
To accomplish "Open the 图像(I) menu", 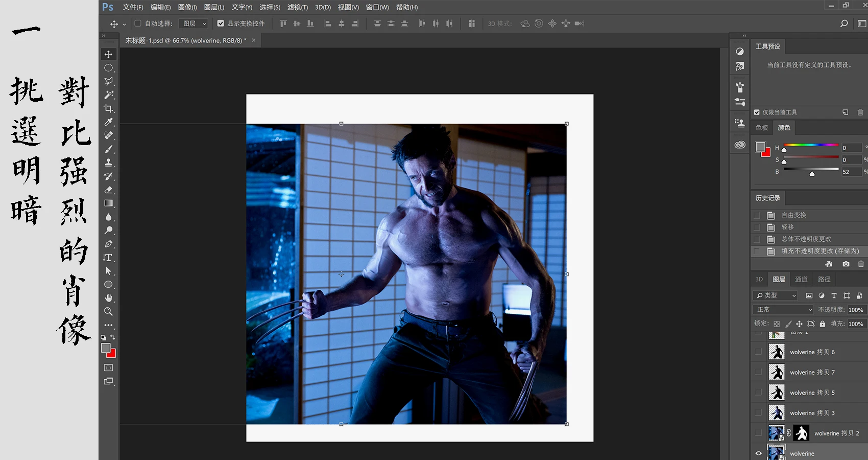I will coord(187,7).
